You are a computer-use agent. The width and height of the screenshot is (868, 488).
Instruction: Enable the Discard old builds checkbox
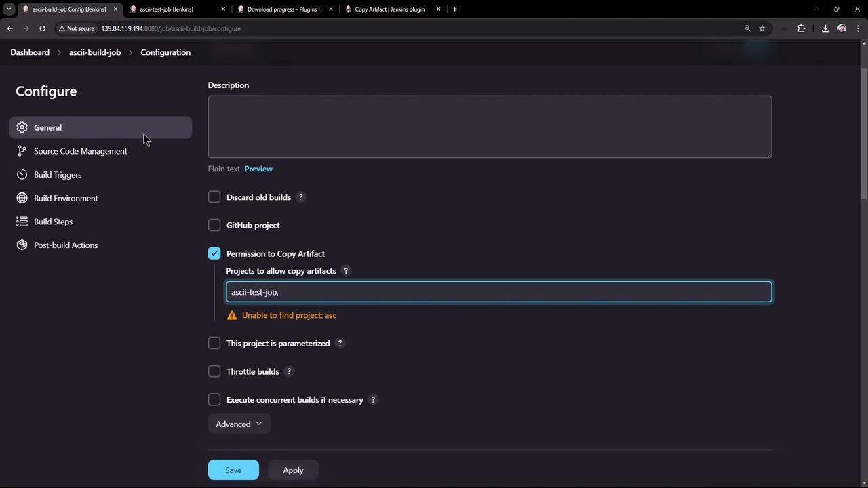[x=214, y=197]
